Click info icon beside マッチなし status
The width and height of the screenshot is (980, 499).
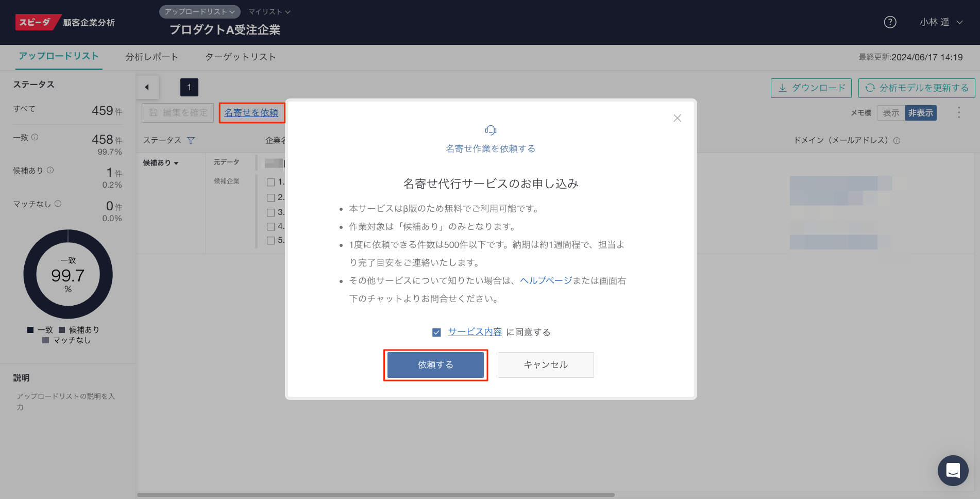(x=58, y=204)
